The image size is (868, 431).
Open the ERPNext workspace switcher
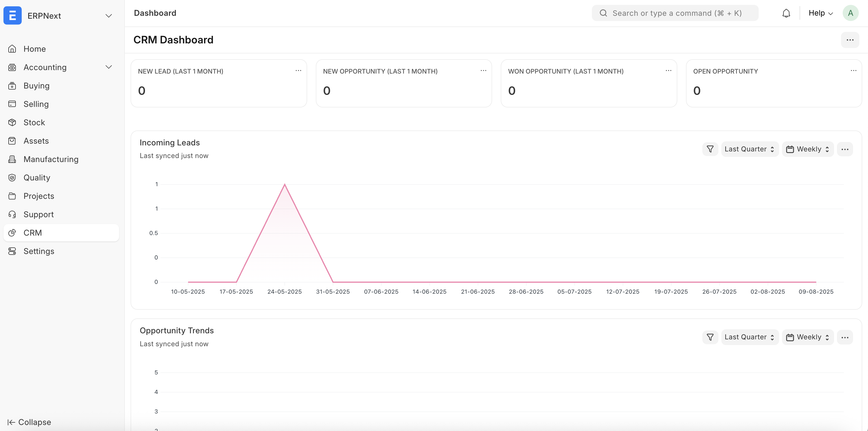(108, 16)
